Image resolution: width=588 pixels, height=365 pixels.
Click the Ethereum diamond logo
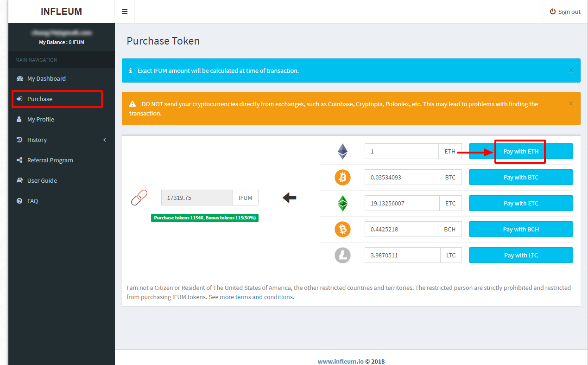(342, 151)
